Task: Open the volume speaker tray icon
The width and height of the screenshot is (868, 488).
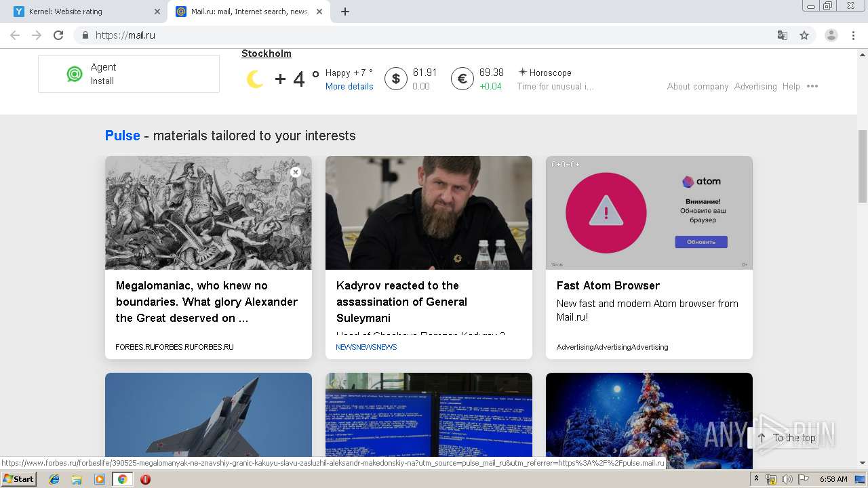Action: pyautogui.click(x=787, y=479)
